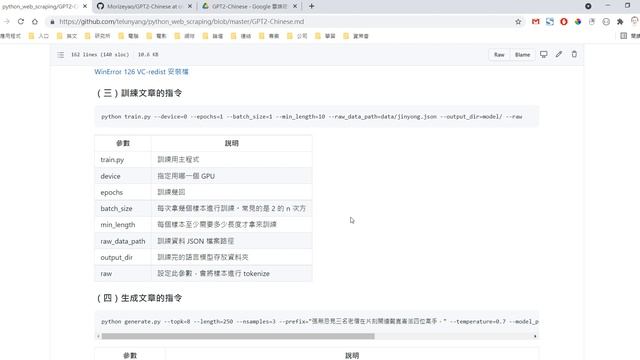The height and width of the screenshot is (360, 640).
Task: Select the epochs table cell
Action: pos(123,192)
